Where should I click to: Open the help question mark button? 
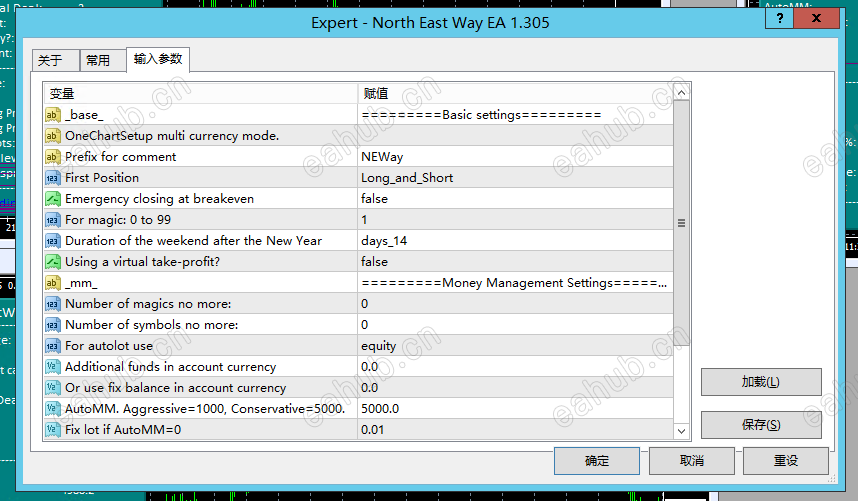780,18
